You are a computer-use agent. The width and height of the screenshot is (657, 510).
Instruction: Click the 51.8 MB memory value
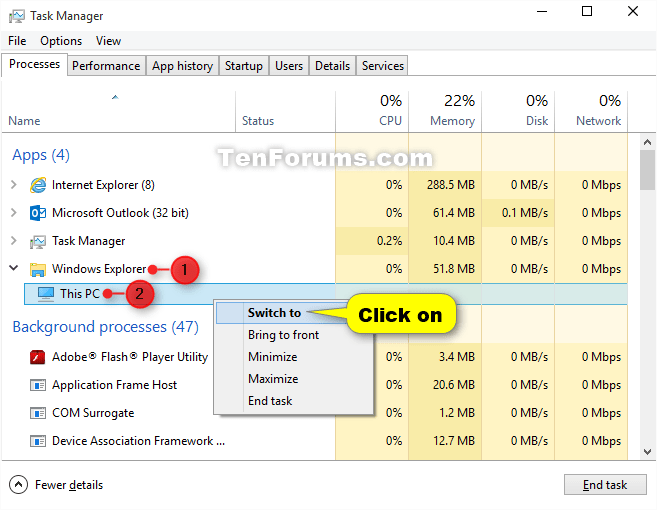click(454, 269)
